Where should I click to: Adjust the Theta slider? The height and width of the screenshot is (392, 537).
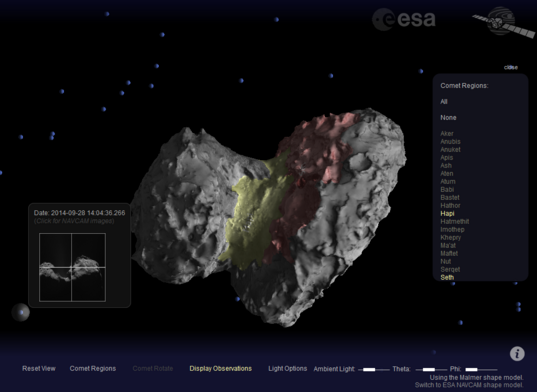(x=431, y=369)
